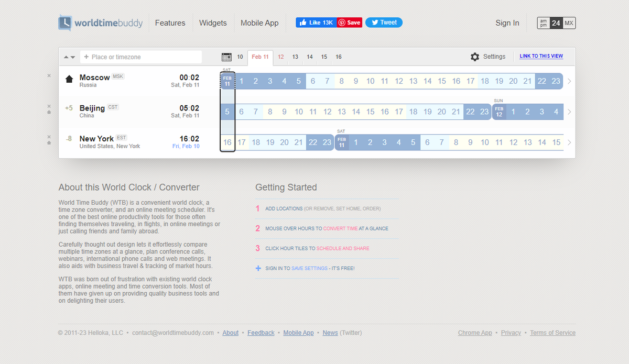Open the Features menu item
This screenshot has width=629, height=364.
(170, 23)
